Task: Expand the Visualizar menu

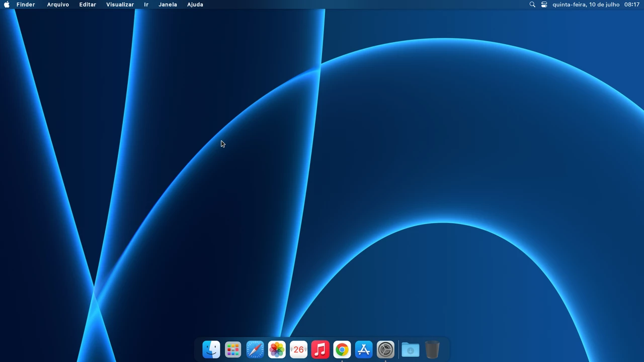Action: pos(120,5)
